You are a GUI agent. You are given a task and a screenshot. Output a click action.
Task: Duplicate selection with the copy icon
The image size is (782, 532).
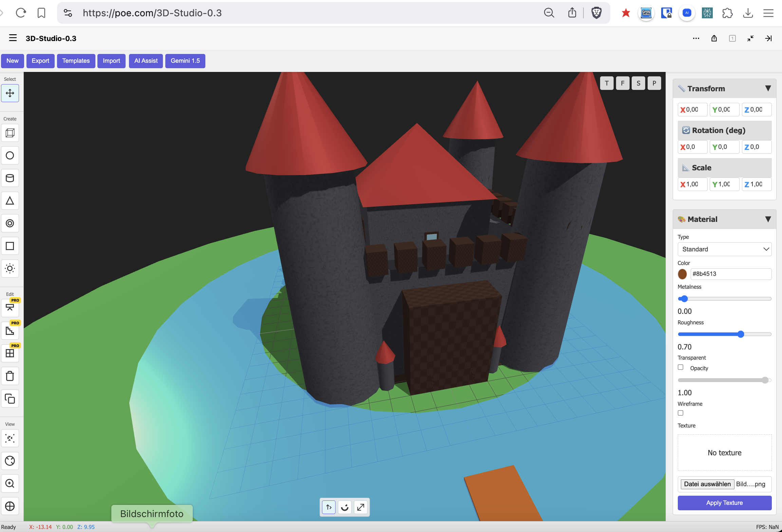pyautogui.click(x=10, y=399)
